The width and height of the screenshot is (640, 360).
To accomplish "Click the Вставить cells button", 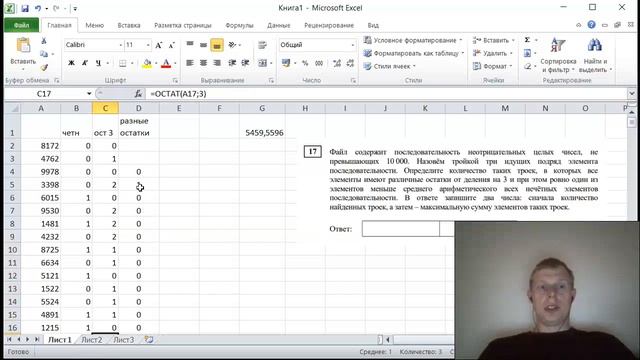I will [493, 40].
